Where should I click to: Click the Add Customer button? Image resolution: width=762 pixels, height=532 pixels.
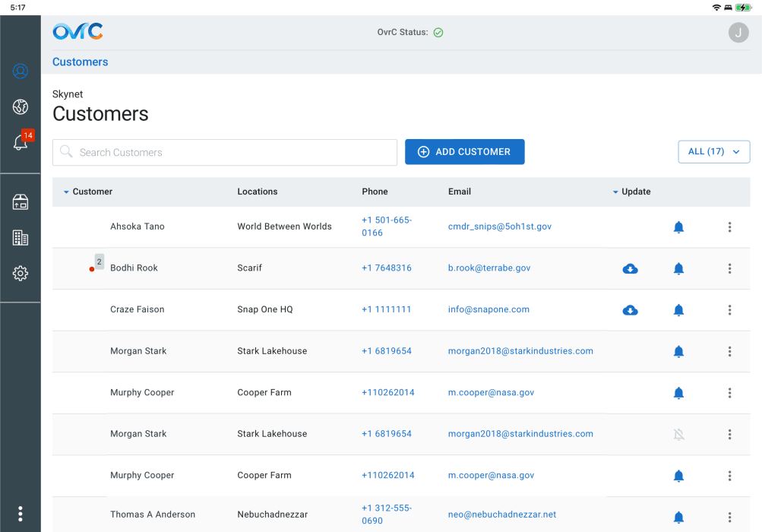tap(464, 152)
